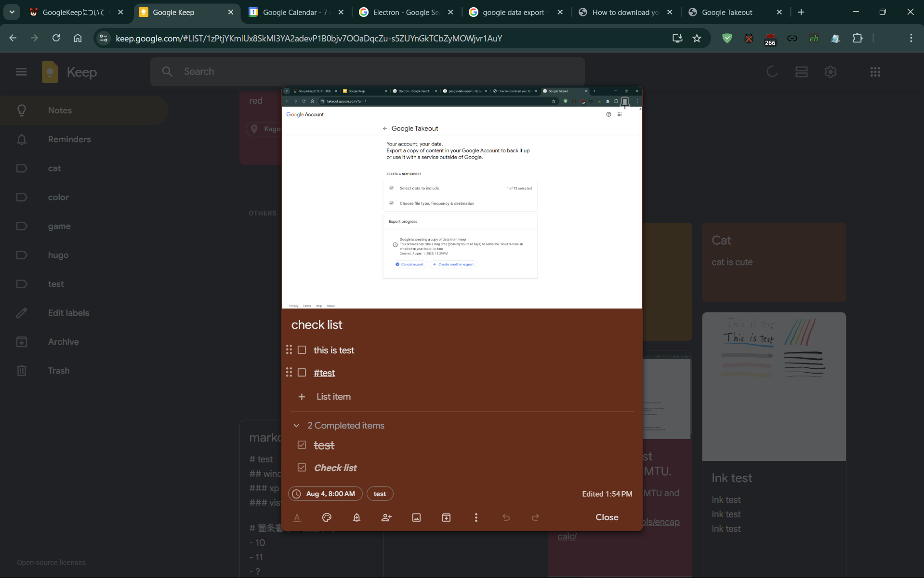
Task: Add a collaborator to the note
Action: click(x=386, y=517)
